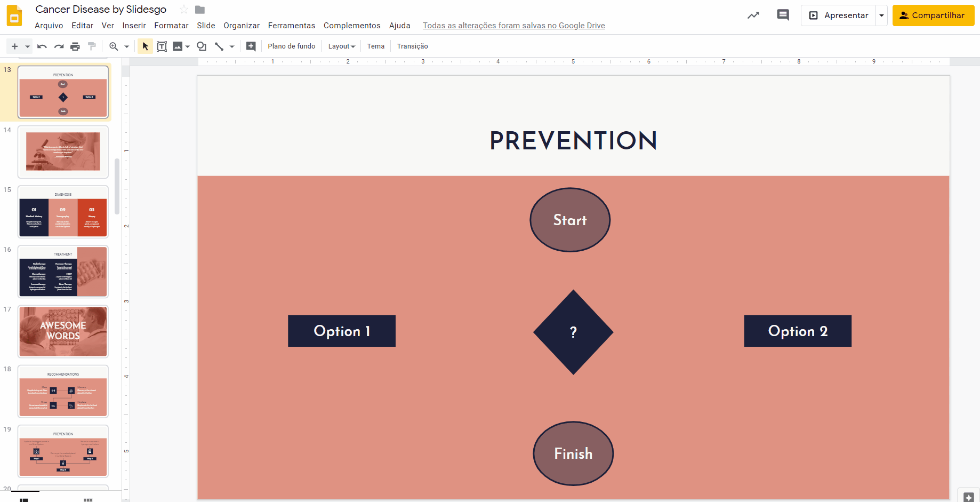Click the Compartilhar button

coord(934,15)
